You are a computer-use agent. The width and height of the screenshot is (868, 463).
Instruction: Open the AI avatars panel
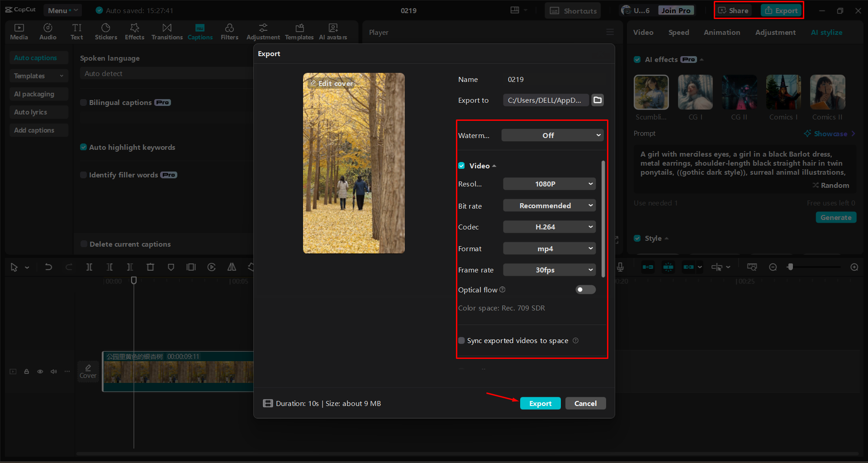333,31
